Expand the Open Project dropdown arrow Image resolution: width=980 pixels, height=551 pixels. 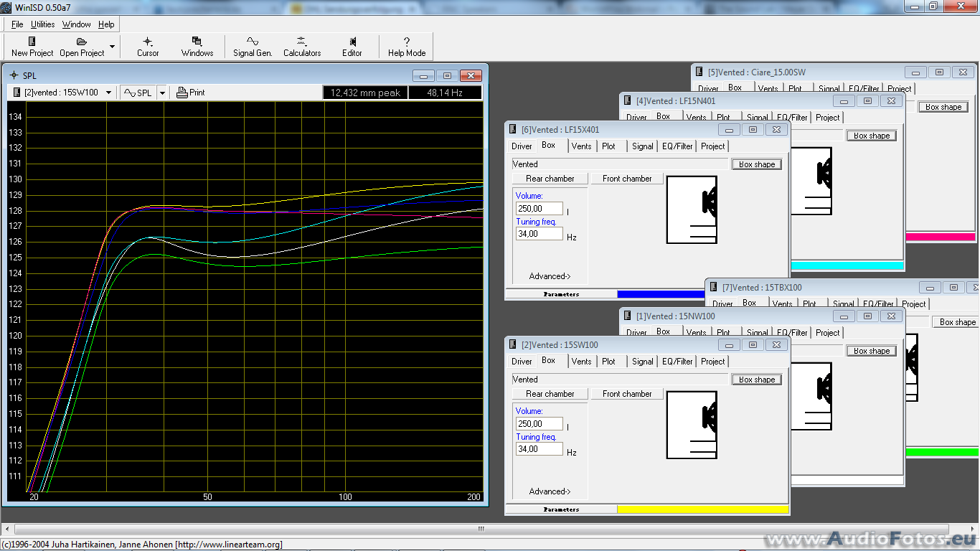[x=112, y=47]
